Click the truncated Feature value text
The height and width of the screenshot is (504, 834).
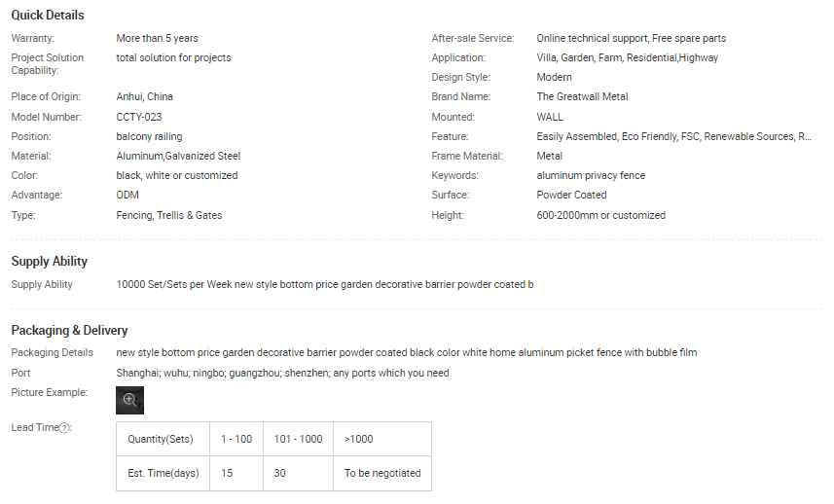(x=673, y=137)
